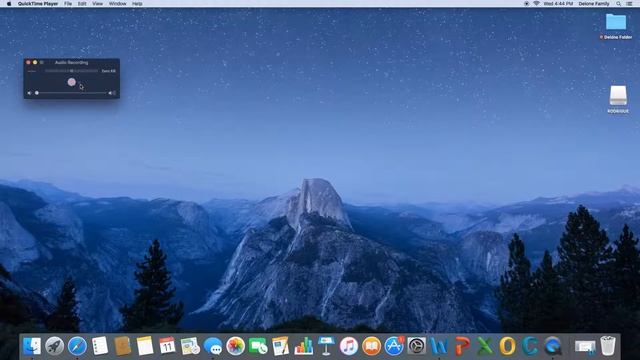Select the RODRIGUE drive on desktop
640x360 pixels.
coord(618,99)
